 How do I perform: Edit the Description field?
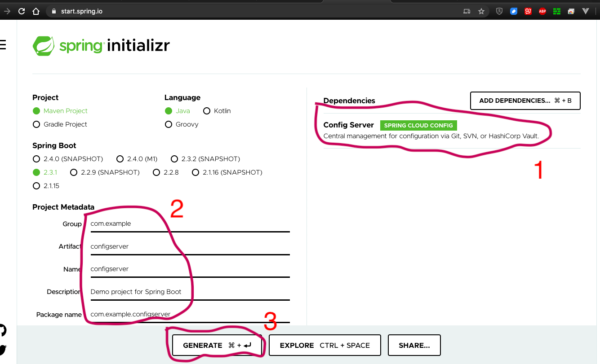pos(190,292)
